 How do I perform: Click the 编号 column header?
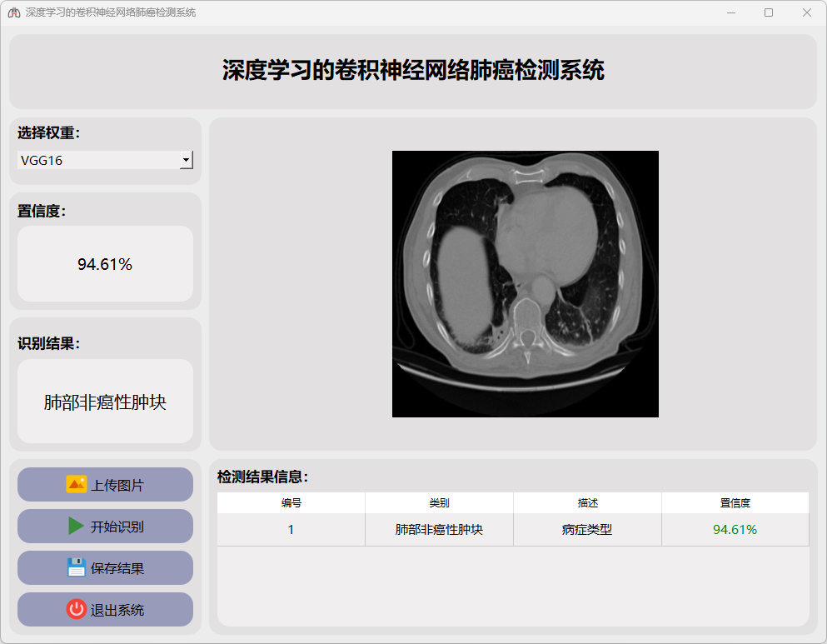[x=291, y=503]
